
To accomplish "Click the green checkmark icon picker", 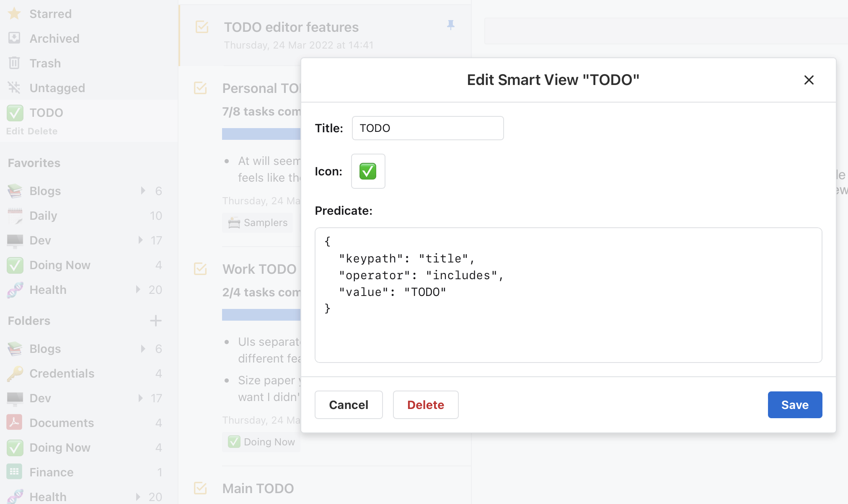I will pos(368,171).
